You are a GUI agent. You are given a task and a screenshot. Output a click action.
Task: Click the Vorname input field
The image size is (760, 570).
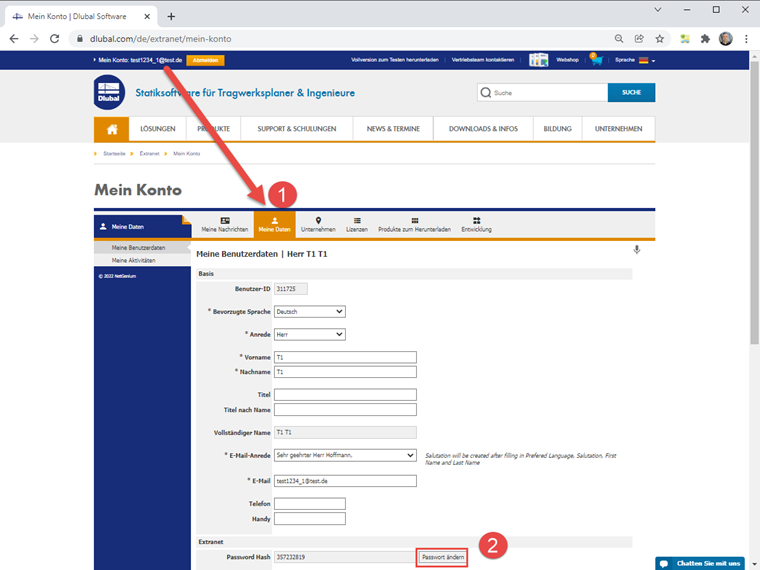pyautogui.click(x=345, y=357)
